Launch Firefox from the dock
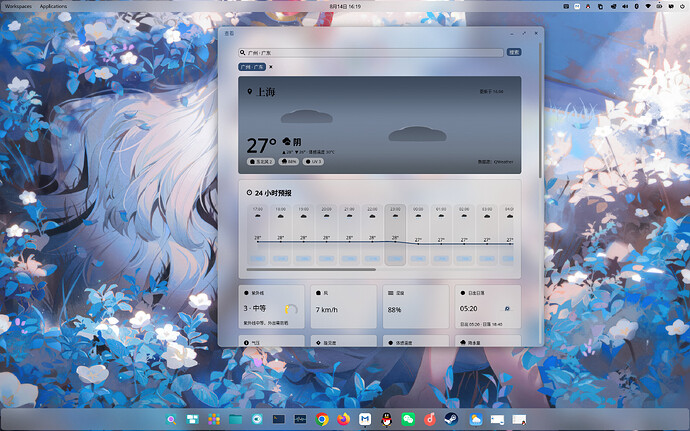The height and width of the screenshot is (431, 690). [343, 420]
